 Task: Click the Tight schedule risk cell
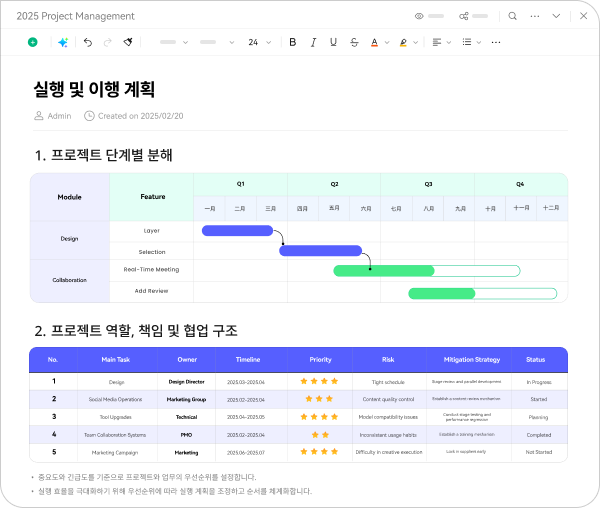point(388,382)
